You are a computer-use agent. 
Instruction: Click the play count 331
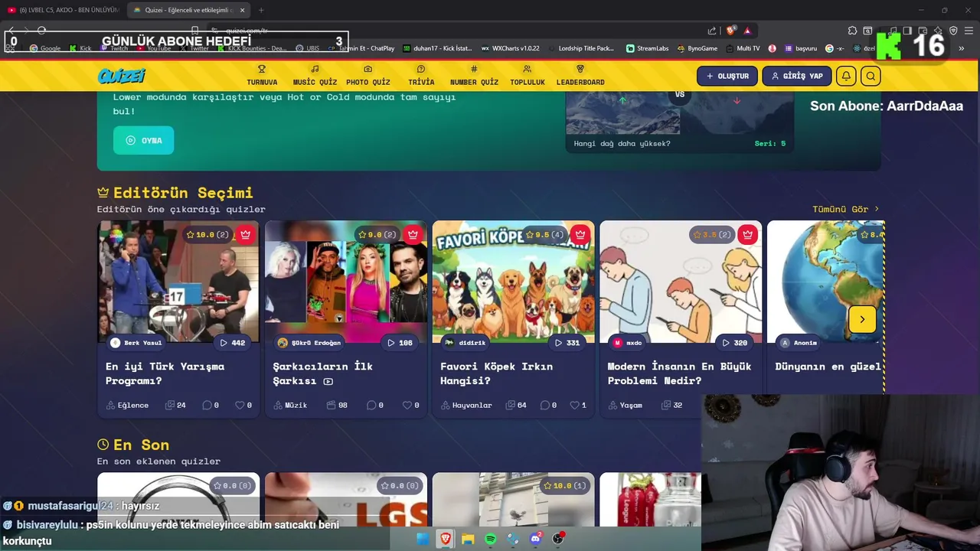(567, 343)
